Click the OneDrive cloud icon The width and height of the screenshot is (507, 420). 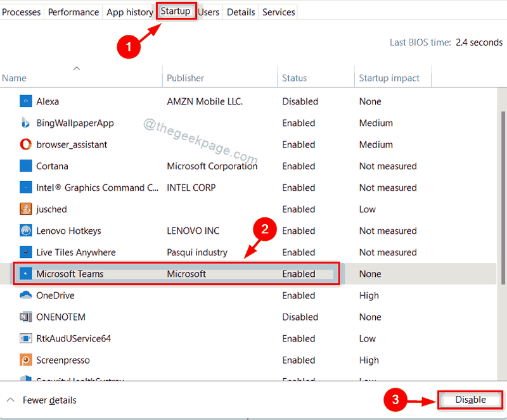click(26, 295)
